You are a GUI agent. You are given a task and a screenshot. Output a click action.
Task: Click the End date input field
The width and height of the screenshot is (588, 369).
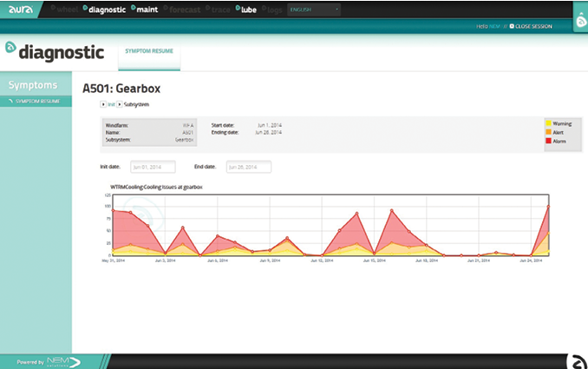(x=249, y=167)
